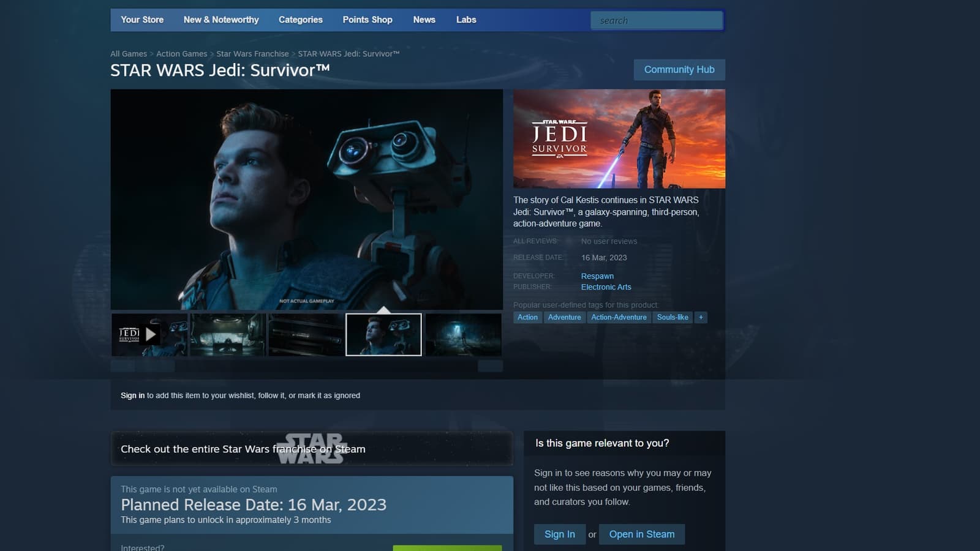The width and height of the screenshot is (980, 551).
Task: Click "Popular user-defined tags for this product" label
Action: 586,305
